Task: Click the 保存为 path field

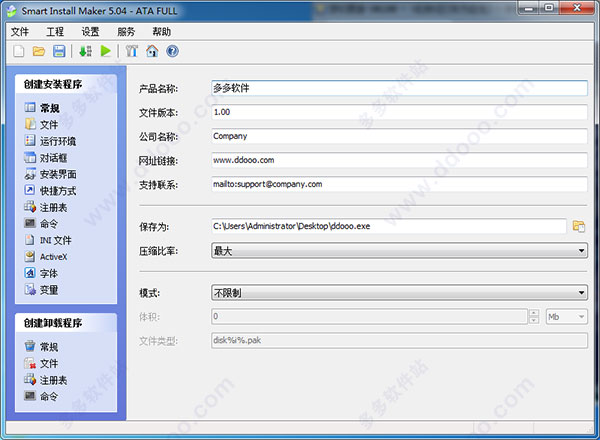Action: (388, 226)
